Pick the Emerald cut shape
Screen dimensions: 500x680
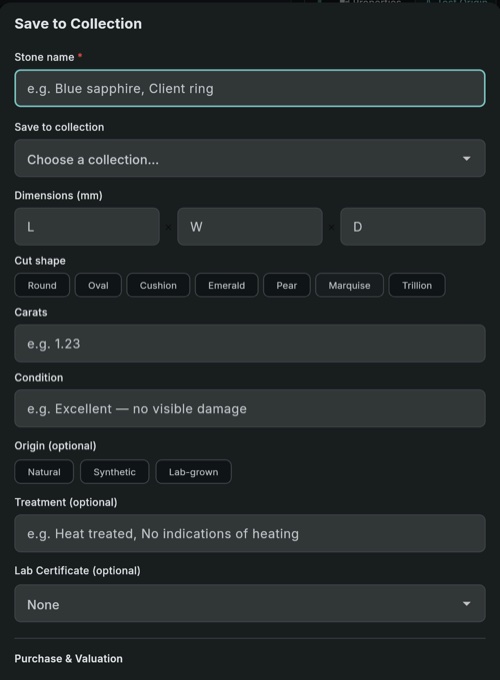pos(226,285)
